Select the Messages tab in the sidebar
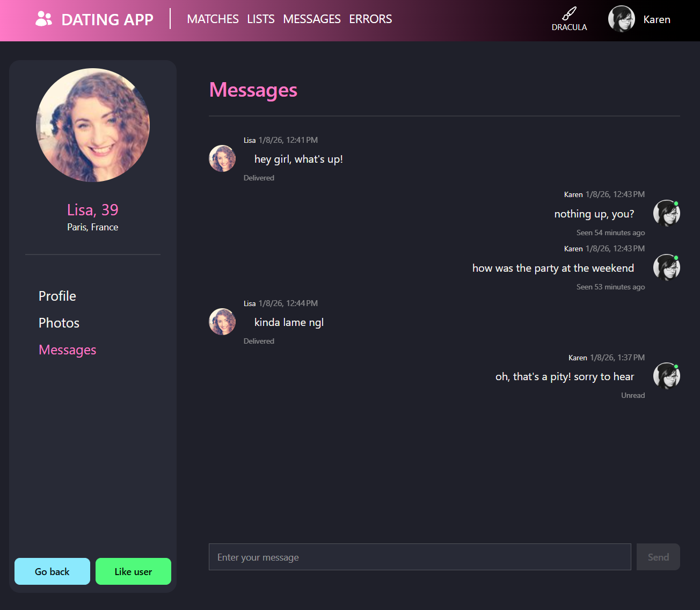This screenshot has height=610, width=700. [x=68, y=350]
